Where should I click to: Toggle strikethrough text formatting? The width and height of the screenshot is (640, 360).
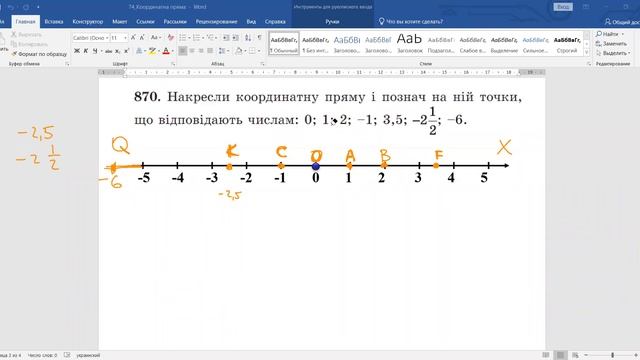click(108, 51)
